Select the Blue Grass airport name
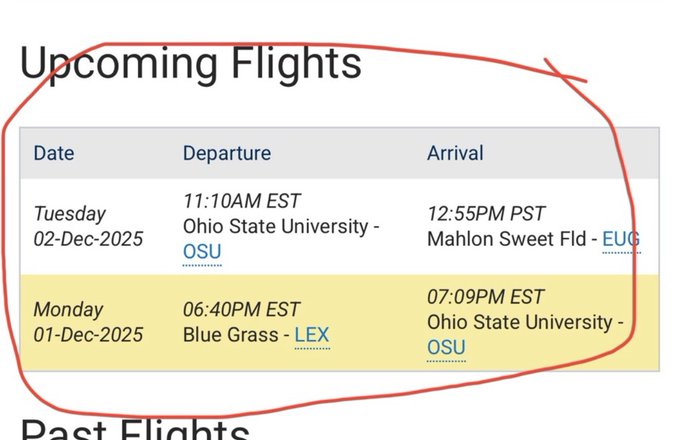Screen dimensions: 679x440 click(x=231, y=335)
